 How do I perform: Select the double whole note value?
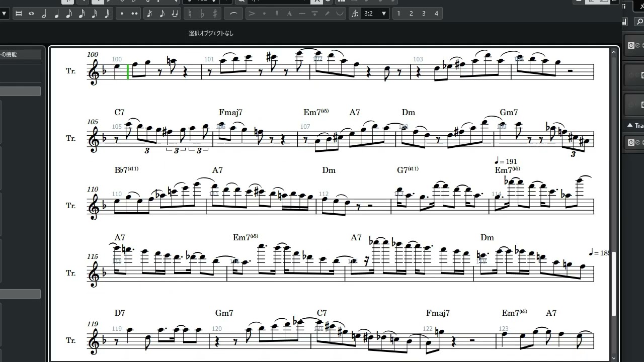point(19,14)
